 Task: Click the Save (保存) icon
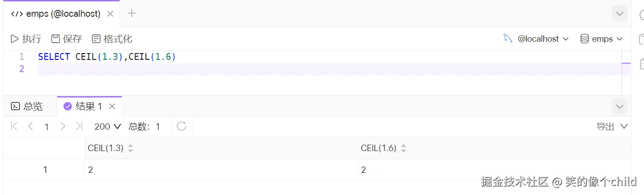point(56,39)
